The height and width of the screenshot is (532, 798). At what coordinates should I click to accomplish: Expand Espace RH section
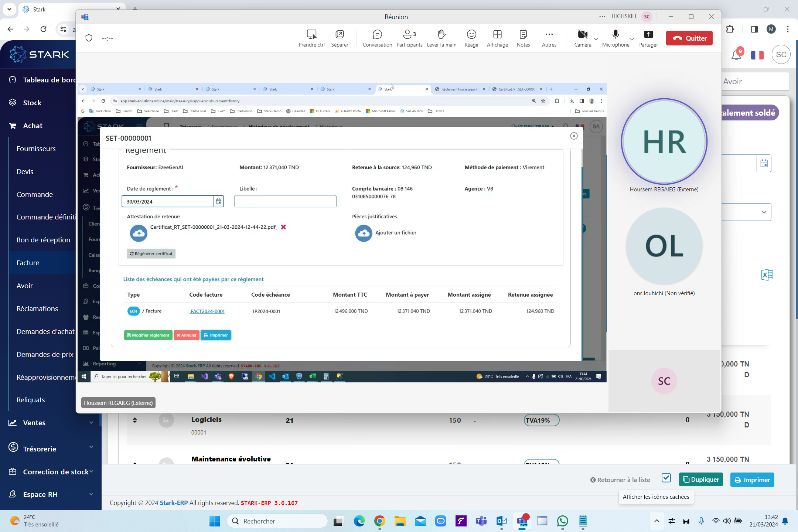(x=51, y=494)
